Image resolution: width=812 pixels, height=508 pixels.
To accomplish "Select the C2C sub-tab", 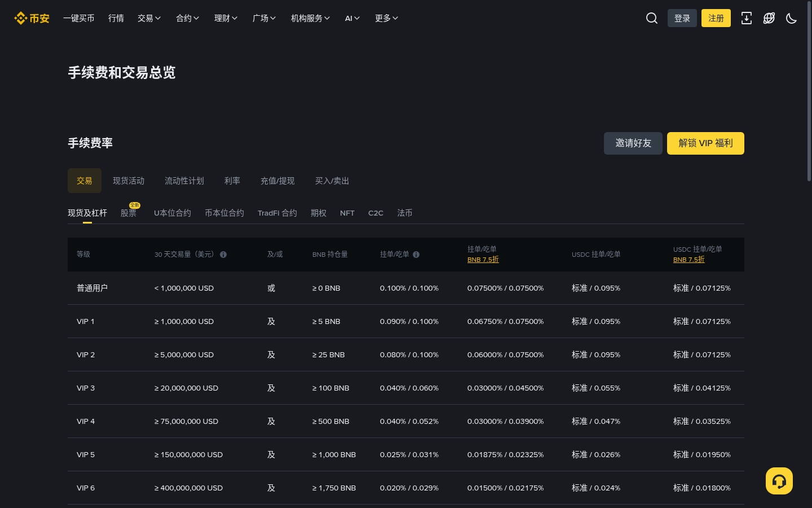I will tap(376, 213).
